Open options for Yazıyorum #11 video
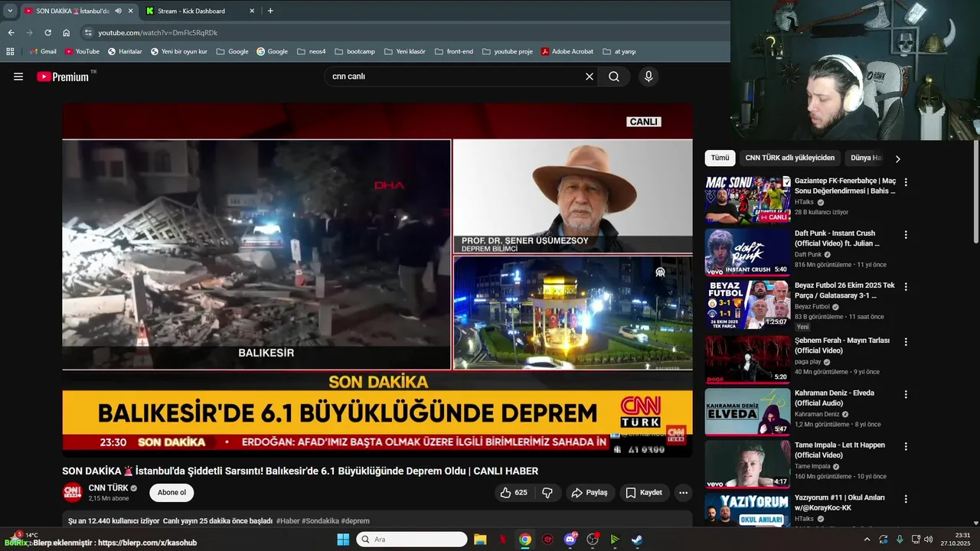980x551 pixels. 906,498
